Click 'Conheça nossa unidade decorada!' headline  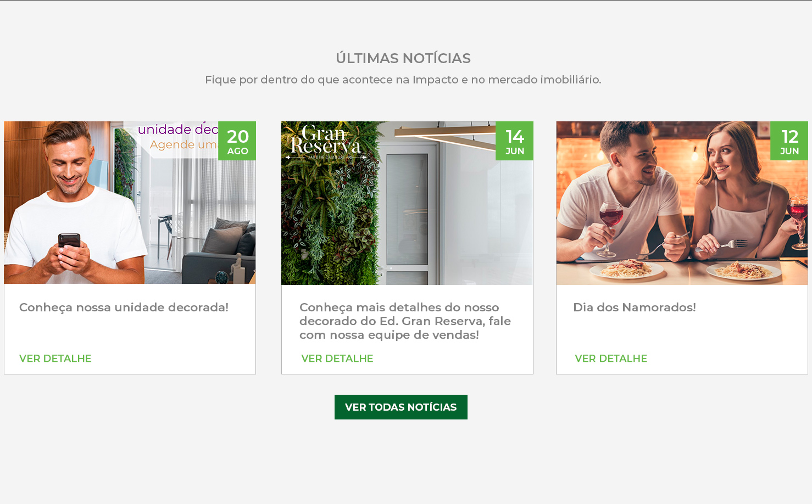pyautogui.click(x=124, y=307)
